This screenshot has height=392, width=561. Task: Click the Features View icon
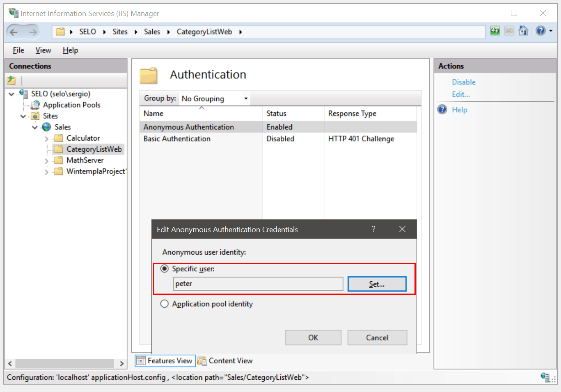[x=141, y=361]
